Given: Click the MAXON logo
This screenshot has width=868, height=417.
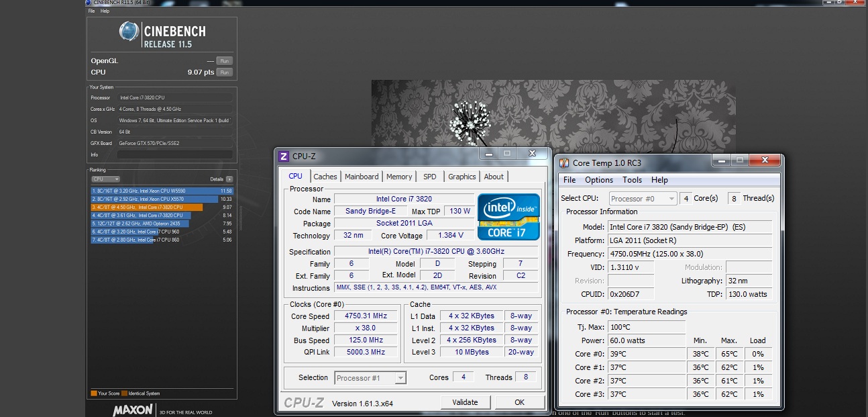Looking at the screenshot, I should point(133,410).
